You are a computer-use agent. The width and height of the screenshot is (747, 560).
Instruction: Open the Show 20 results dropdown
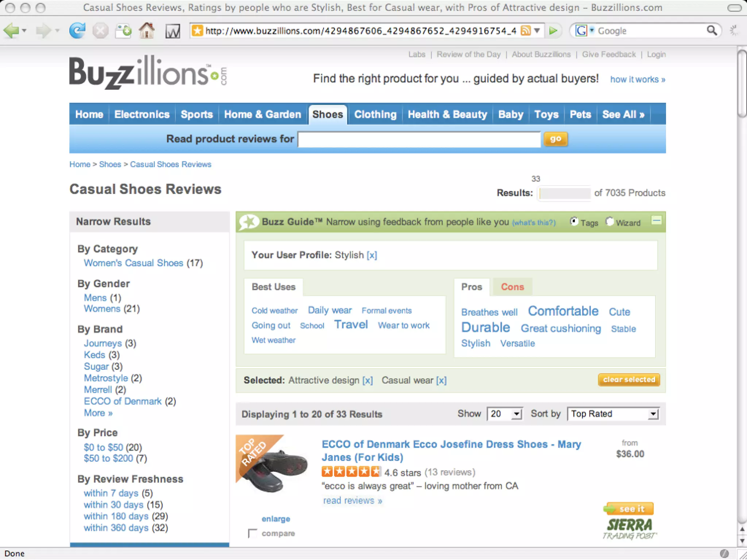(505, 414)
